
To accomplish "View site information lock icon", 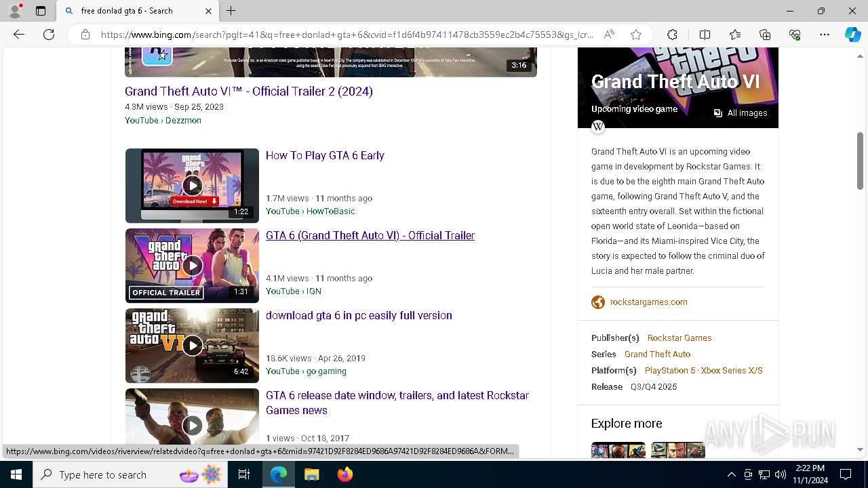I will pos(85,35).
